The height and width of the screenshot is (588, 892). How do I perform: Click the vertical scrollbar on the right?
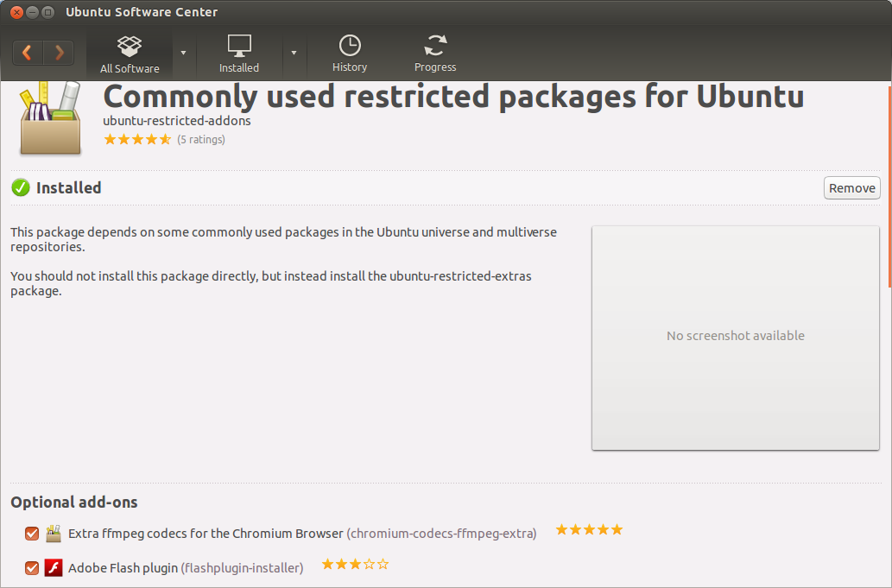pos(889,186)
